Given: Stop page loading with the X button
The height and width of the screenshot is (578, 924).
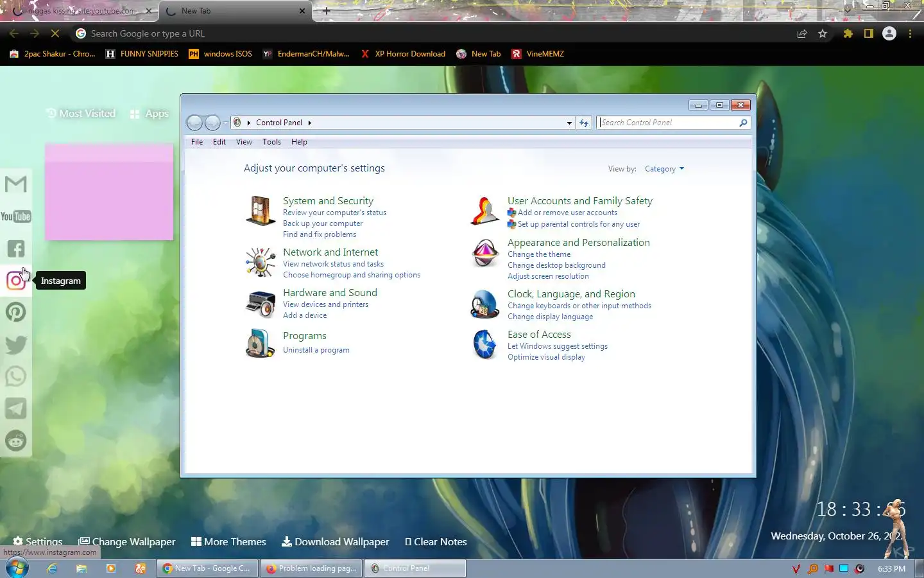Looking at the screenshot, I should (x=55, y=33).
